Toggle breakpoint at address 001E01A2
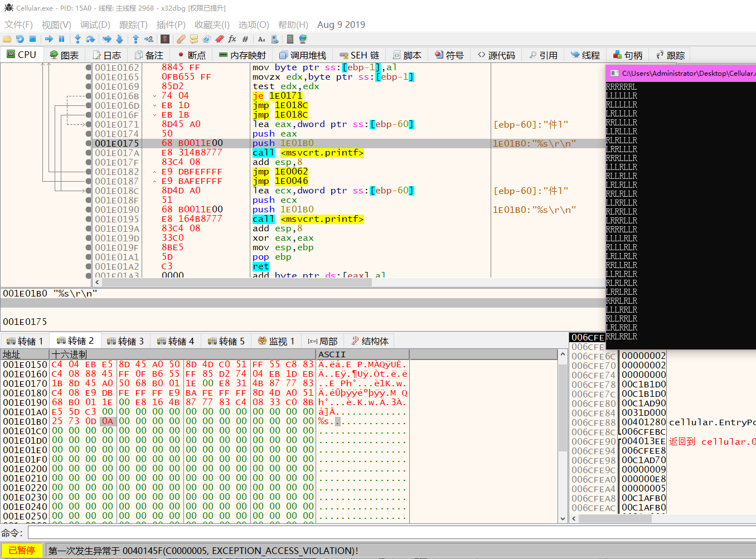 coord(89,266)
